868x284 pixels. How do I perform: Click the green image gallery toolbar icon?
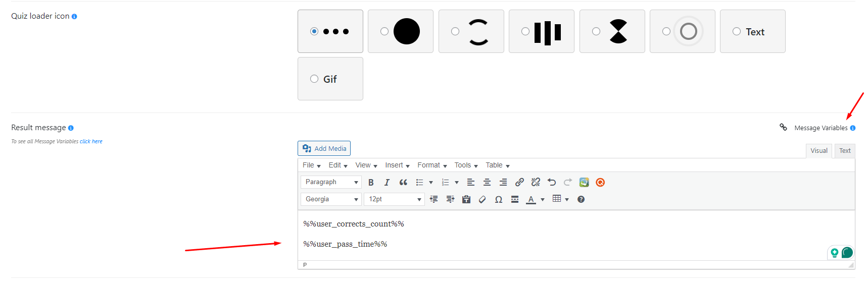click(584, 182)
